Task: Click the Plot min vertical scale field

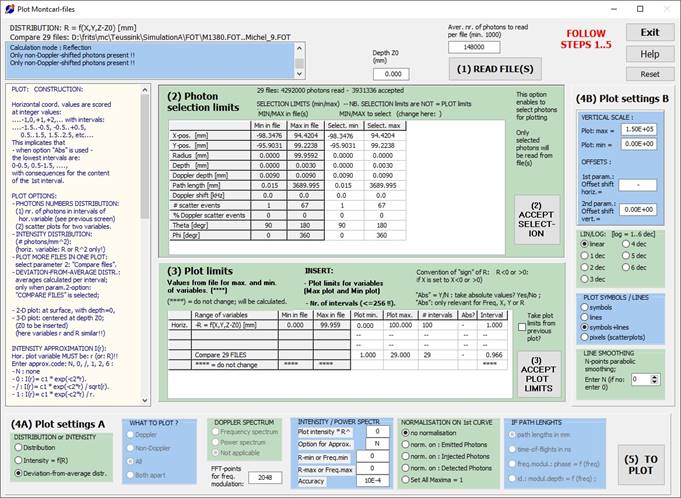Action: tap(638, 144)
